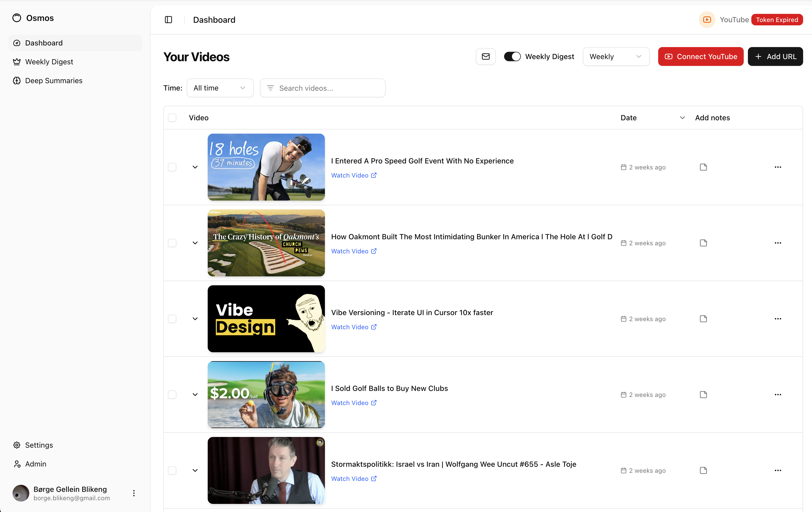812x512 pixels.
Task: Open Admin in sidebar
Action: 75,464
